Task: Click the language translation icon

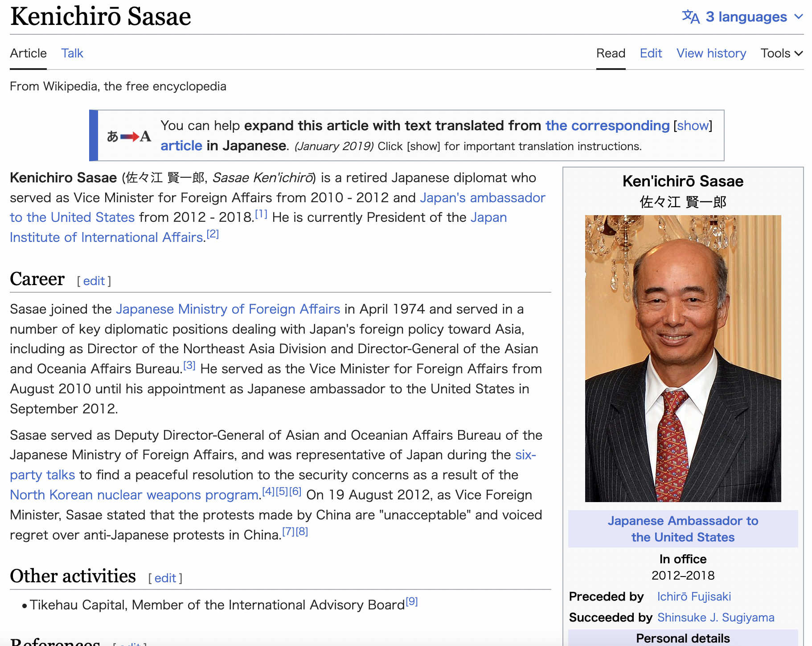Action: 691,17
